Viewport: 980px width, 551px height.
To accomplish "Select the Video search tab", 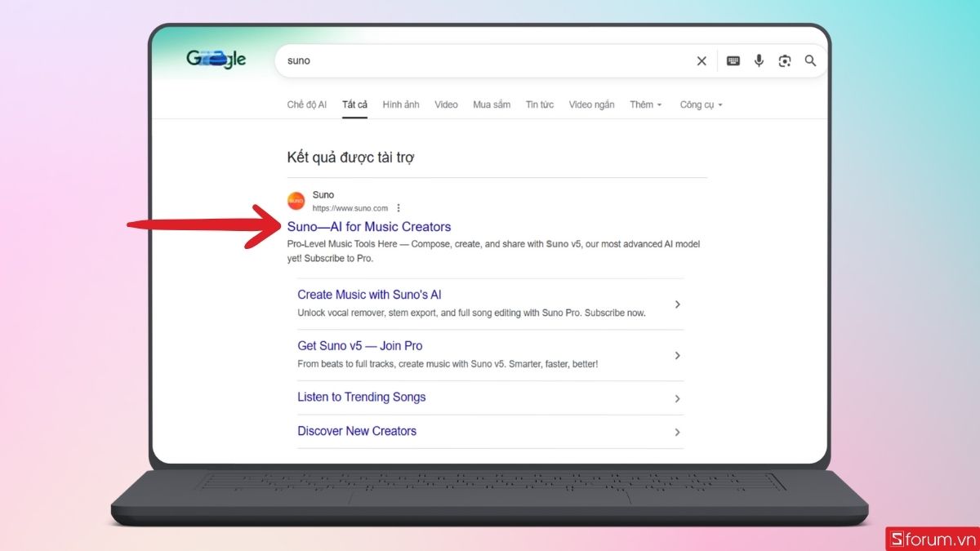I will coord(446,104).
